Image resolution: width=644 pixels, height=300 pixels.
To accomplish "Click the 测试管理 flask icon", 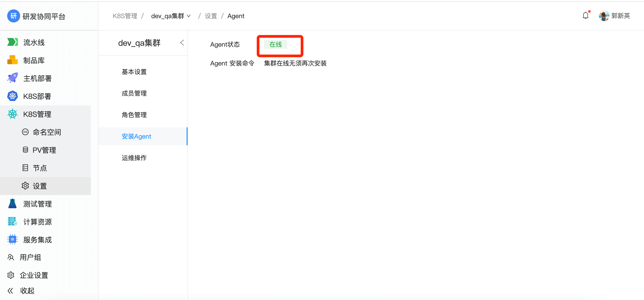I will click(13, 204).
